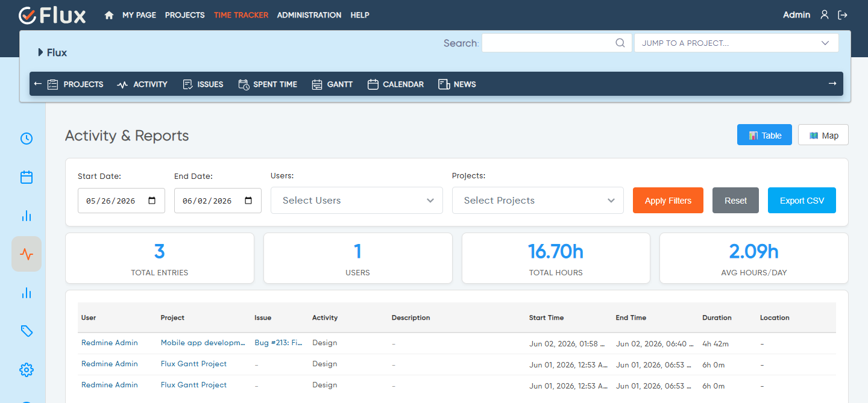Click the right arrow in project toolbar
Viewport: 868px width, 403px height.
pyautogui.click(x=832, y=84)
